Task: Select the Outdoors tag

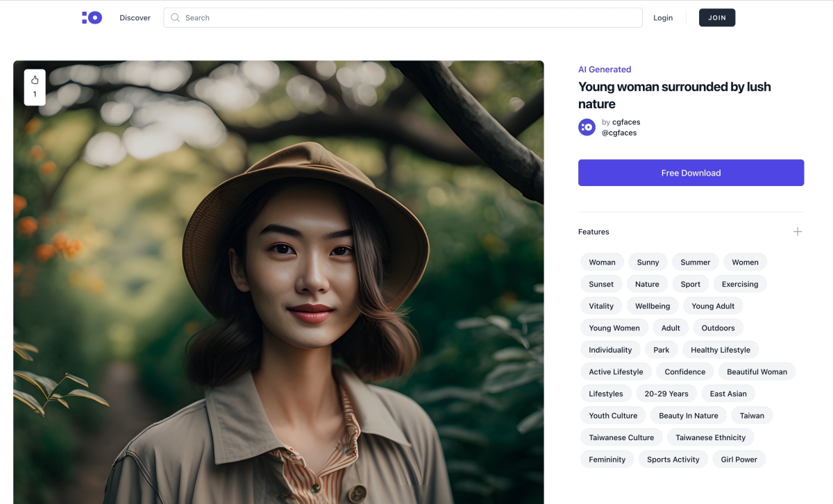Action: click(718, 328)
